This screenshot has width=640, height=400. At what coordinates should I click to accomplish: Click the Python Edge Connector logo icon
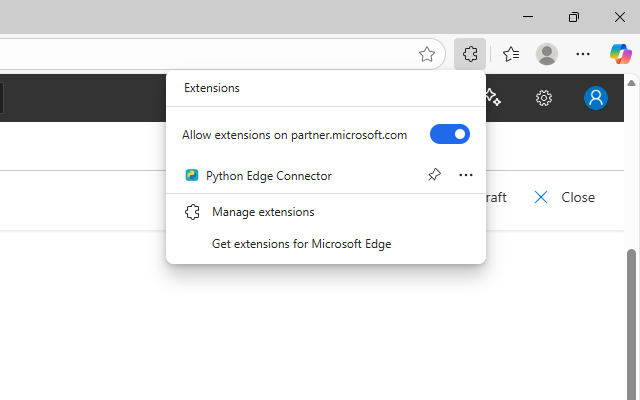pos(192,175)
